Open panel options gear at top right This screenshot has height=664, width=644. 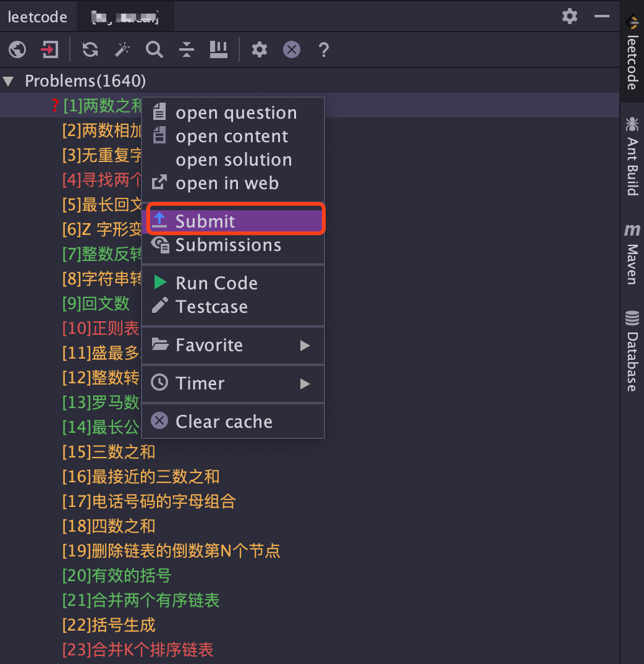tap(570, 17)
